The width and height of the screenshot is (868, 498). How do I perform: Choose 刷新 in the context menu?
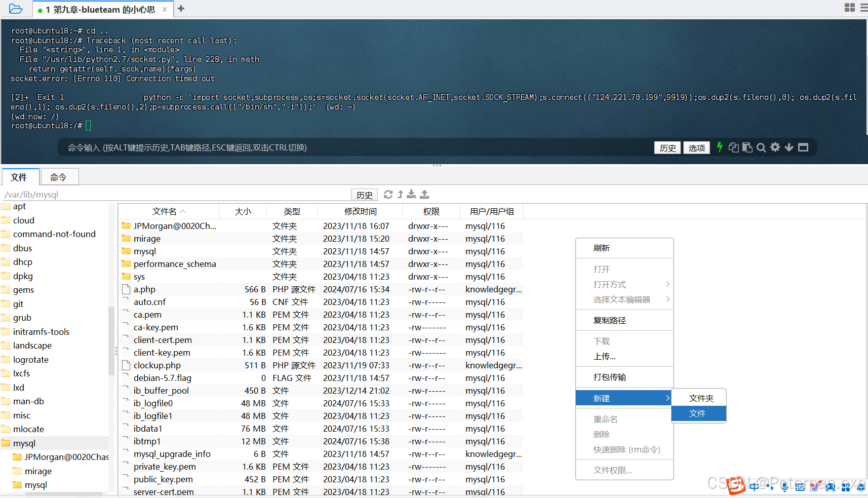(x=624, y=248)
